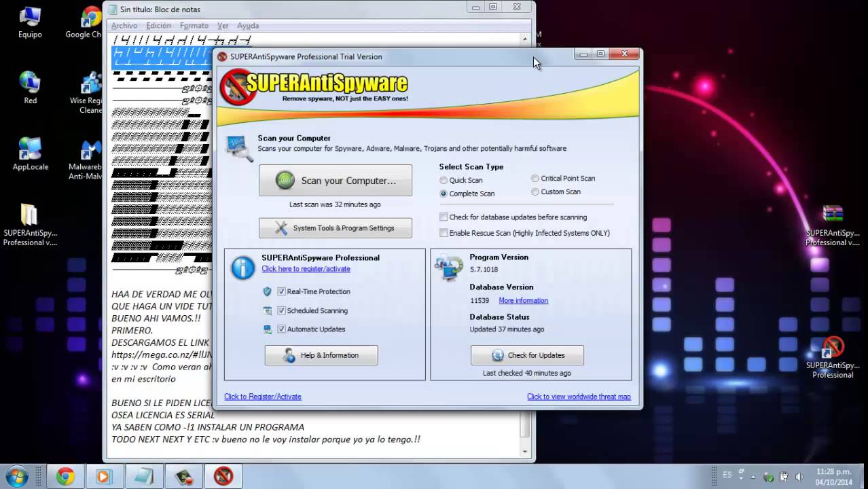Switch to Notepad taskbar icon
This screenshot has width=868, height=489.
tap(144, 476)
